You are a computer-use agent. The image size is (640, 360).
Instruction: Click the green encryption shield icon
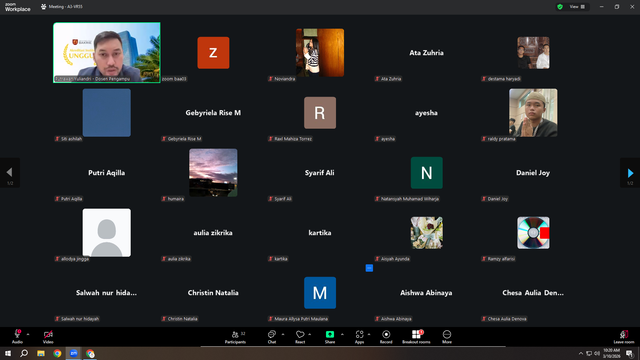point(560,7)
